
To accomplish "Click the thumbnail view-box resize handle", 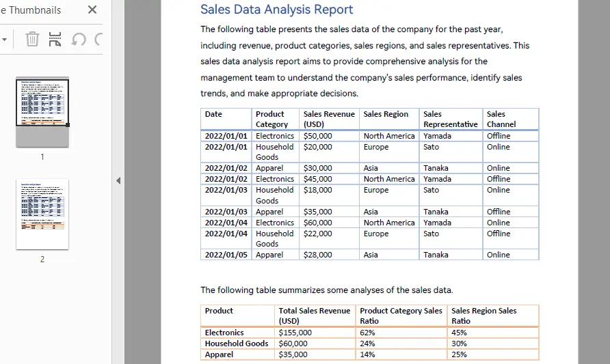I will (x=67, y=124).
